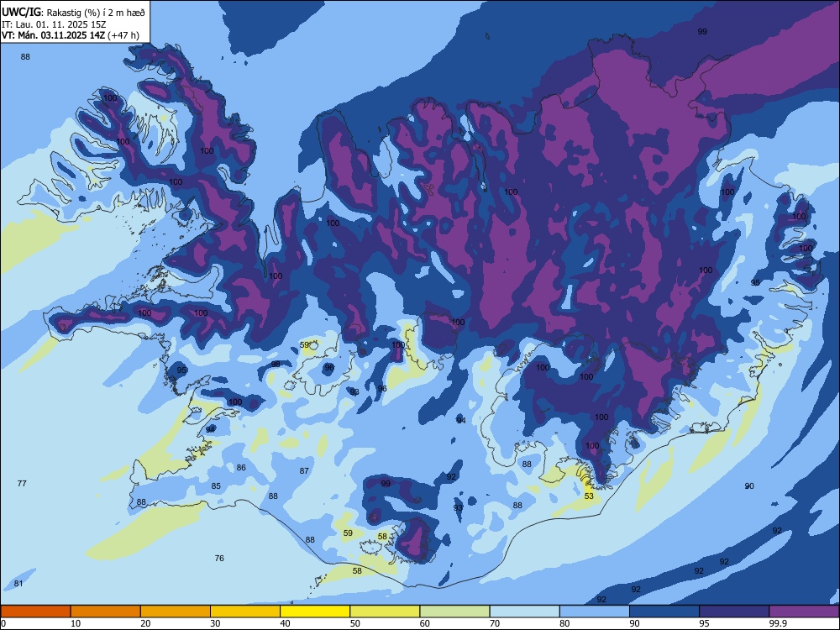
Task: Click the initial time 'IT: Lau. 01. 11. 2025 15Z'
Action: coord(54,24)
